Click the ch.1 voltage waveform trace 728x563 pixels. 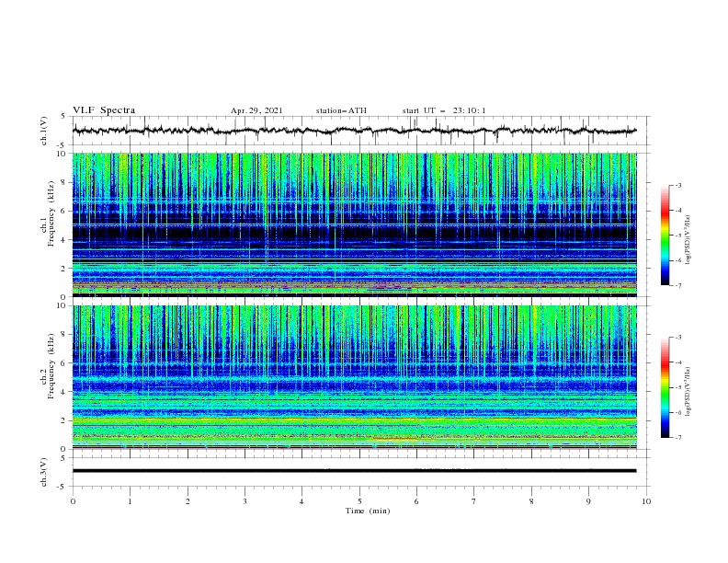(x=354, y=131)
